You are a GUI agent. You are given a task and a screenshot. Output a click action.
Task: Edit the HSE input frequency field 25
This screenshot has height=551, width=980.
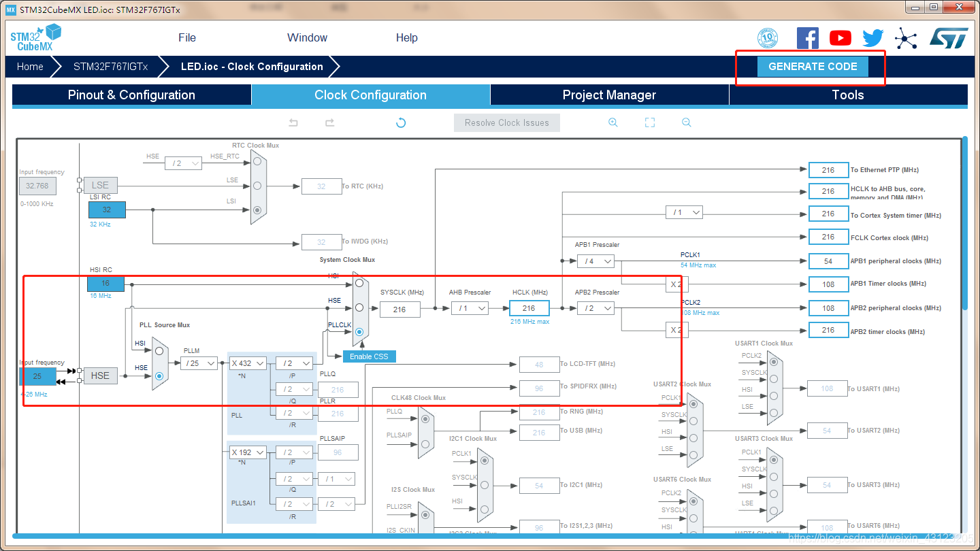pos(37,376)
